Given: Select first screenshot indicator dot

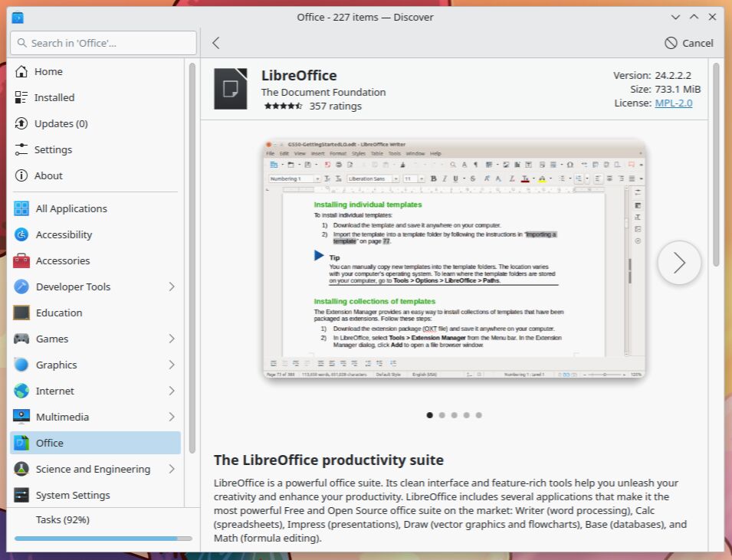Looking at the screenshot, I should 429,415.
